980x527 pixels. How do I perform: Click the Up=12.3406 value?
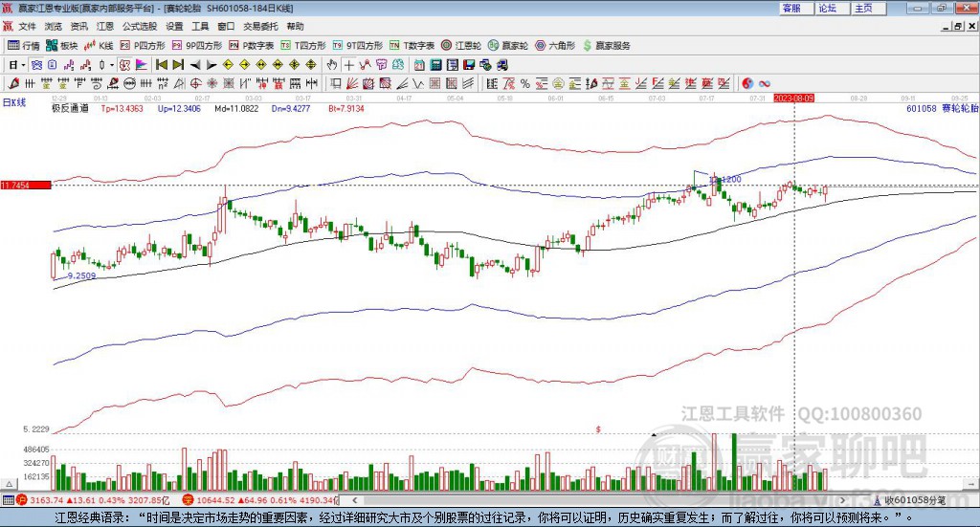(179, 109)
